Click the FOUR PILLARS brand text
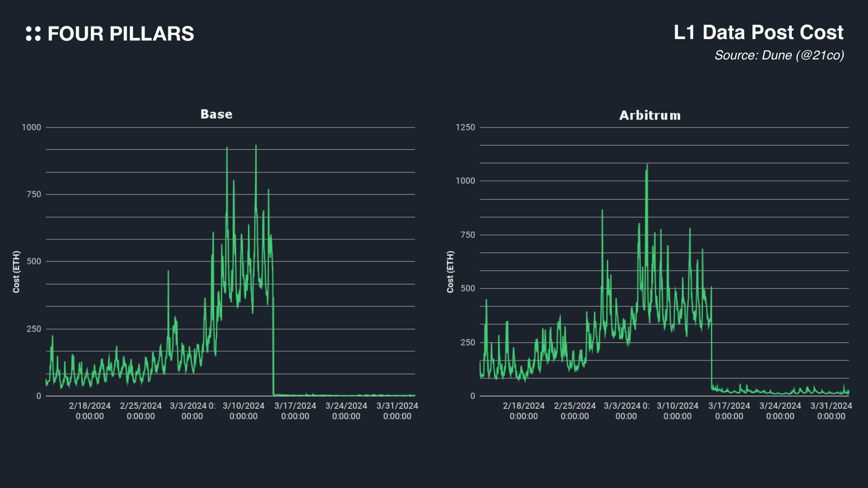Image resolution: width=868 pixels, height=488 pixels. click(x=121, y=34)
